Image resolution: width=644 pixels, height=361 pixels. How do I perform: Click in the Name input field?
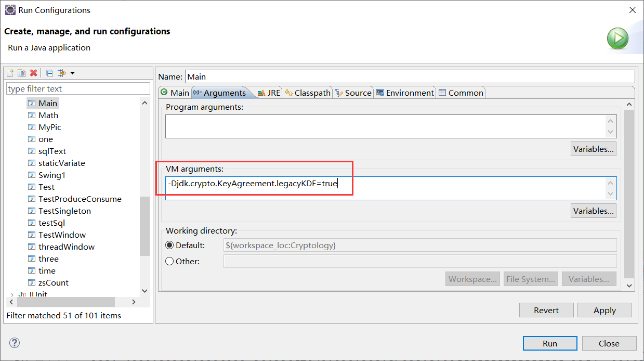(x=410, y=76)
